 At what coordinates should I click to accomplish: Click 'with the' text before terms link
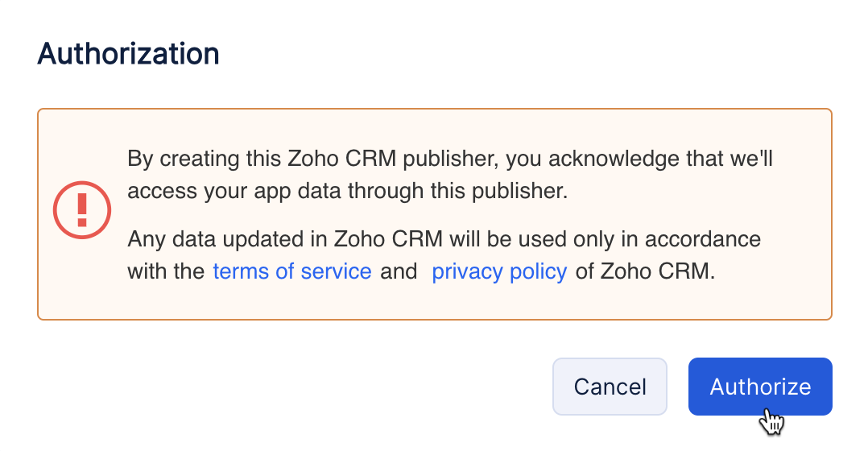pyautogui.click(x=166, y=271)
